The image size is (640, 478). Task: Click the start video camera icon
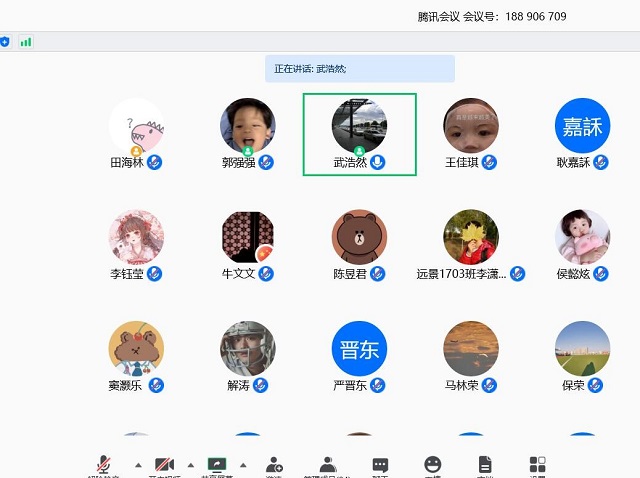(164, 465)
